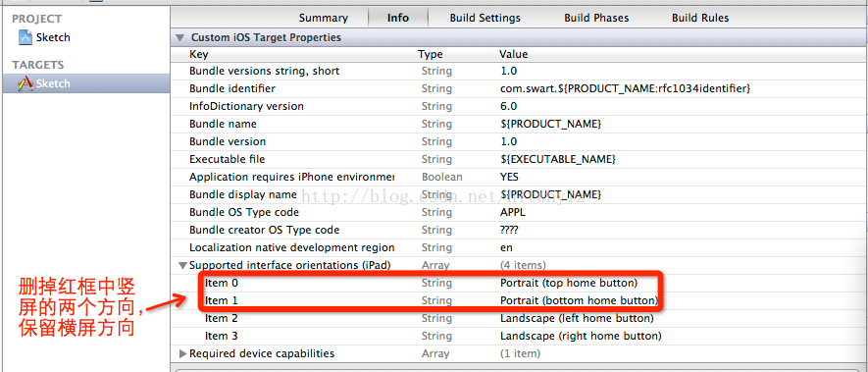Image resolution: width=868 pixels, height=372 pixels.
Task: Select the Bundle display name row
Action: pos(519,194)
